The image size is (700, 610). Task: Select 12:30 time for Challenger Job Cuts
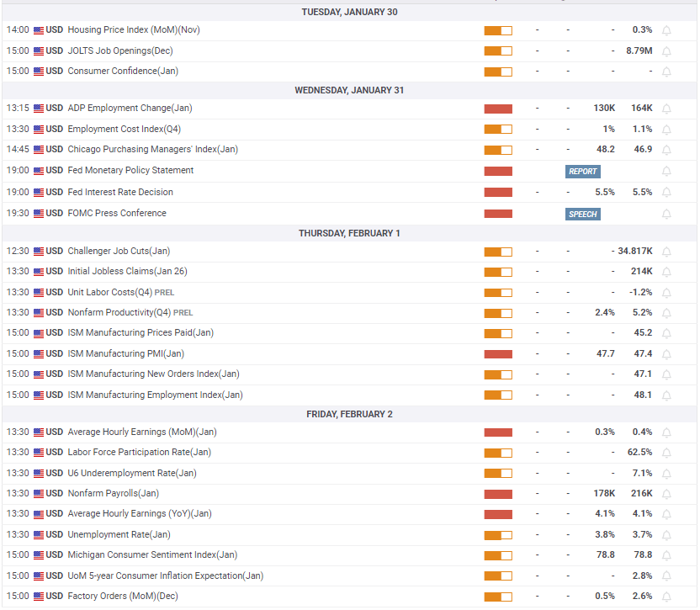click(x=18, y=251)
